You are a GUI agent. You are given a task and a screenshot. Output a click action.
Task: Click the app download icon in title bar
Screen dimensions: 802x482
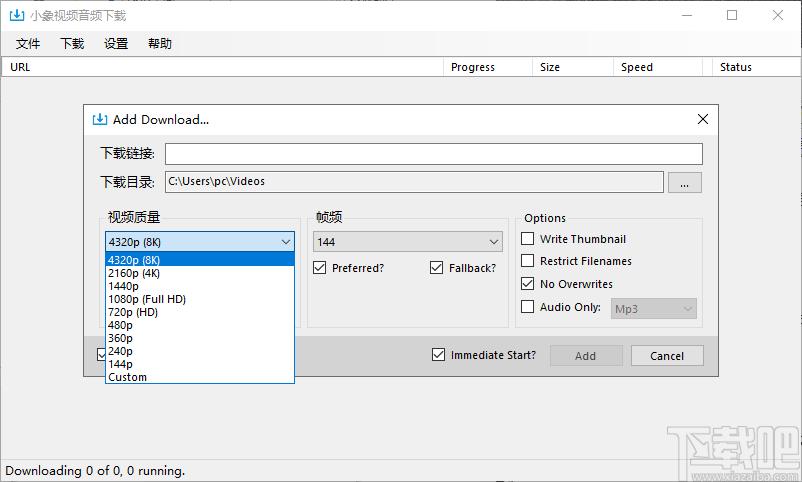point(17,15)
